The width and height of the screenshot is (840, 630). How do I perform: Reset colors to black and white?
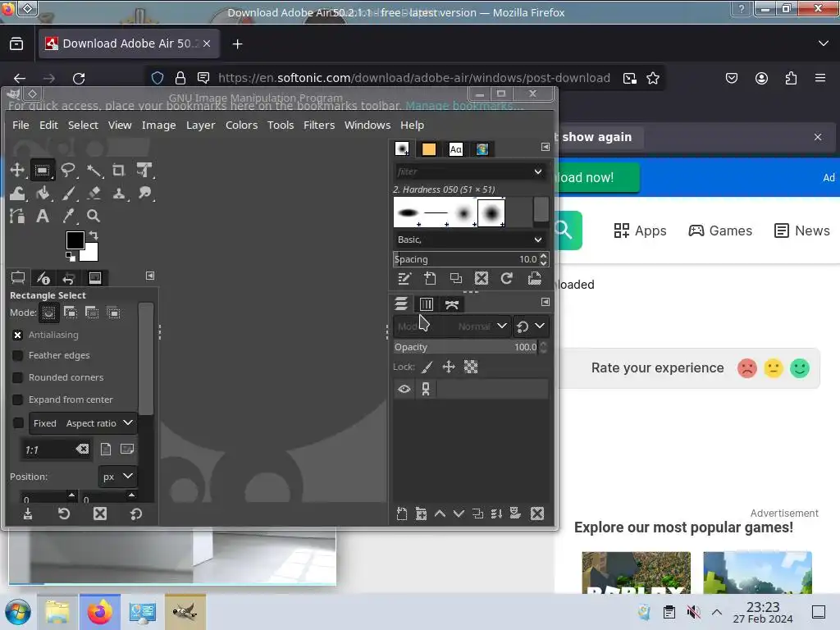71,257
